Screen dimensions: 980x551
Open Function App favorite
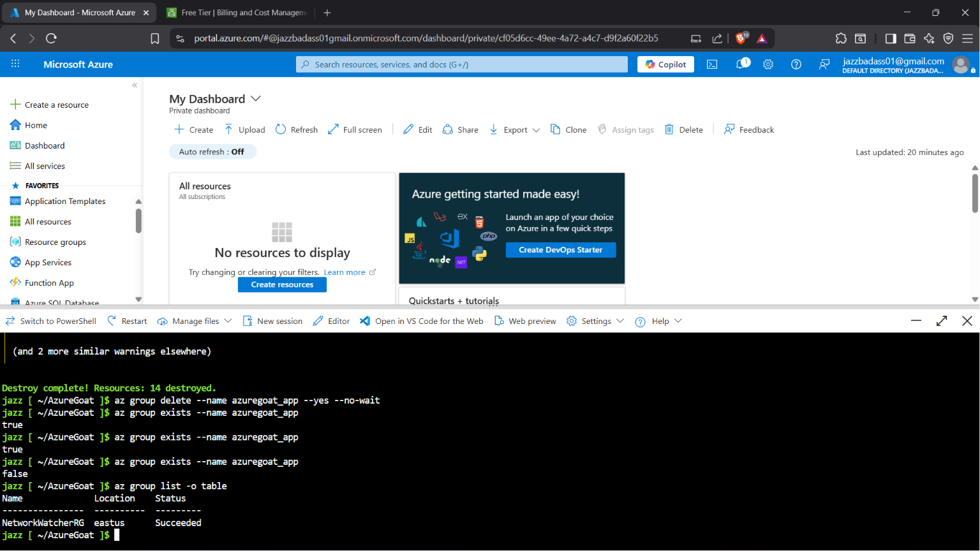tap(42, 283)
